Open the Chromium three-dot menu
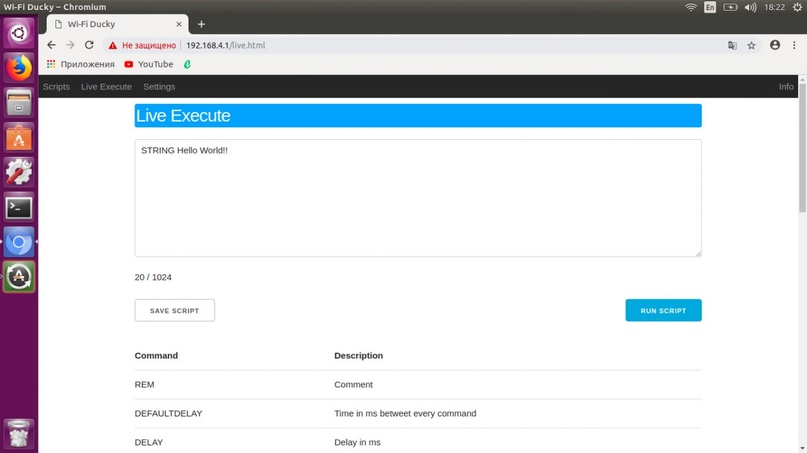The height and width of the screenshot is (453, 807). [x=794, y=45]
